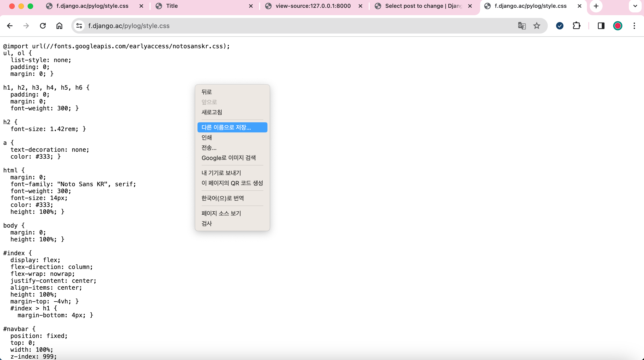The width and height of the screenshot is (644, 360).
Task: Click the 'z-index: 999;' line
Action: pos(34,357)
